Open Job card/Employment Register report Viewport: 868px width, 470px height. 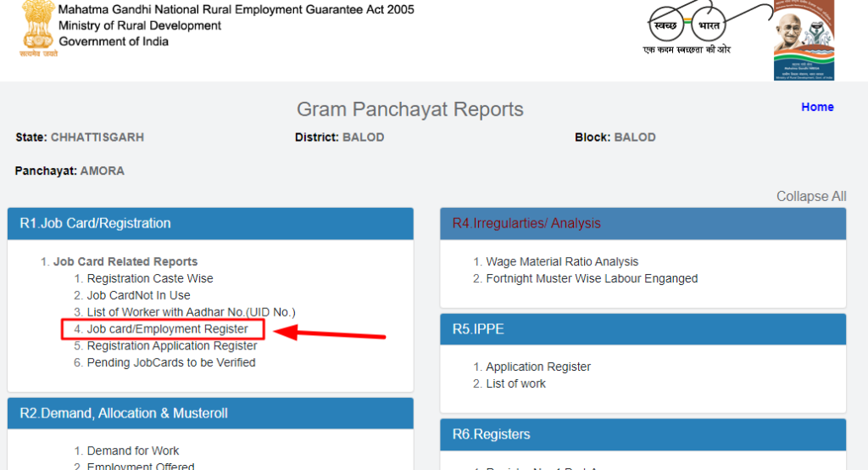pyautogui.click(x=167, y=329)
